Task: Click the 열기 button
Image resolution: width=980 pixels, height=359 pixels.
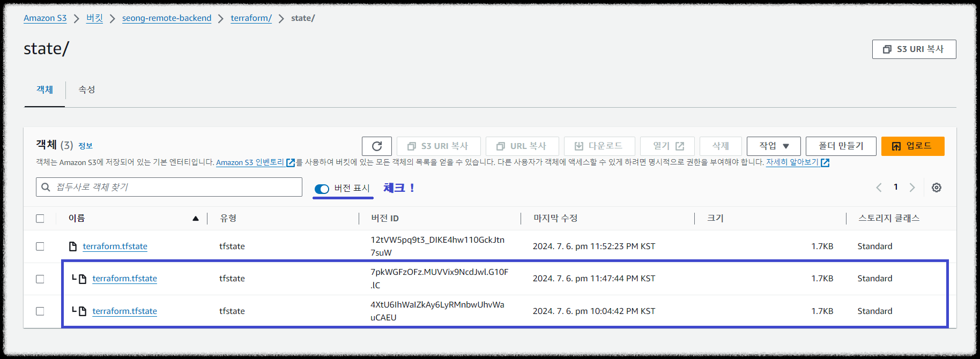Action: click(667, 146)
